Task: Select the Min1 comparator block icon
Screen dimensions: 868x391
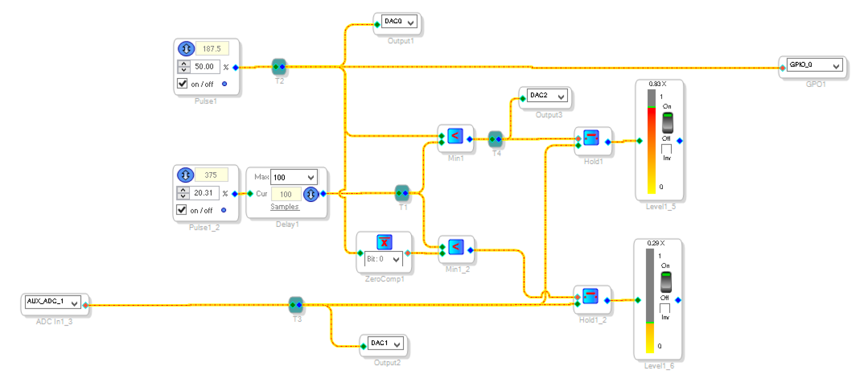Action: [x=455, y=136]
